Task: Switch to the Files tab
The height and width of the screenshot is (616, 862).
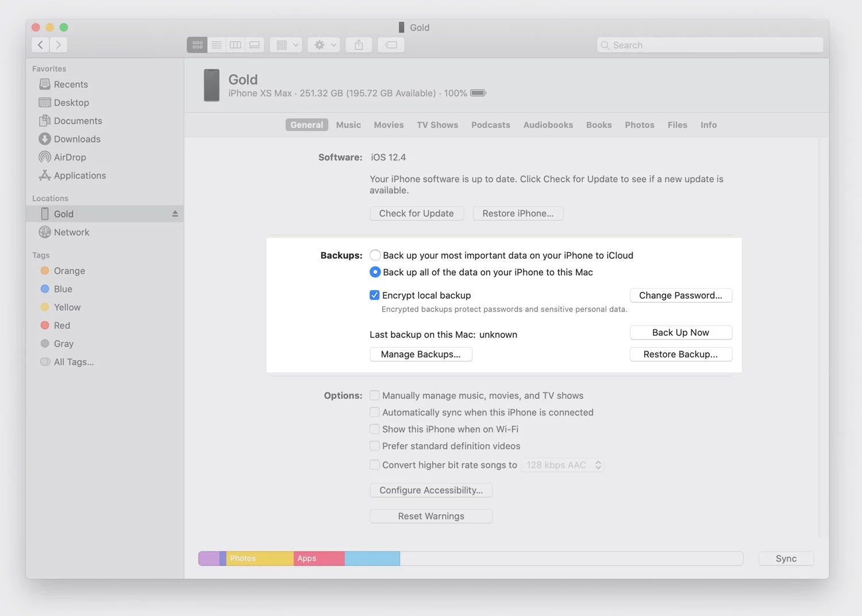Action: (678, 125)
